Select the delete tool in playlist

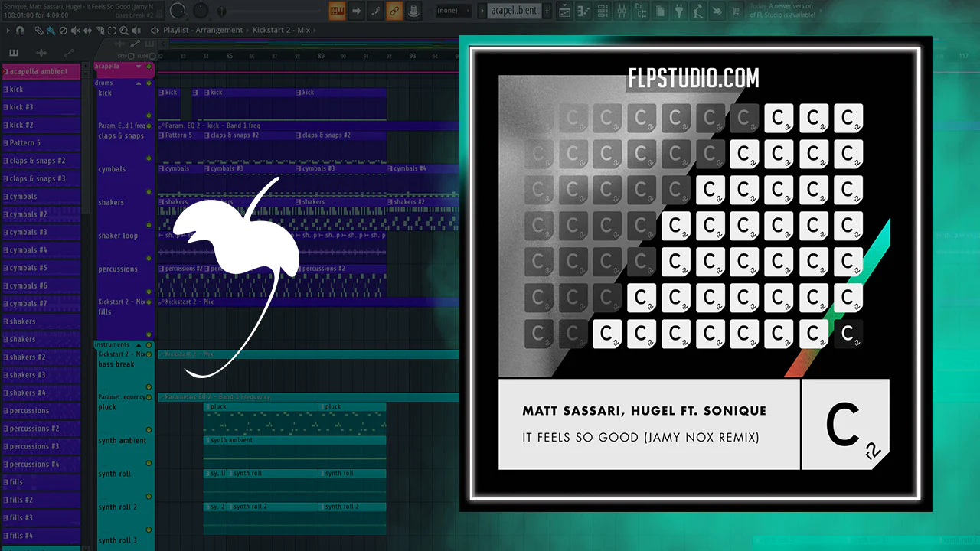coord(64,31)
